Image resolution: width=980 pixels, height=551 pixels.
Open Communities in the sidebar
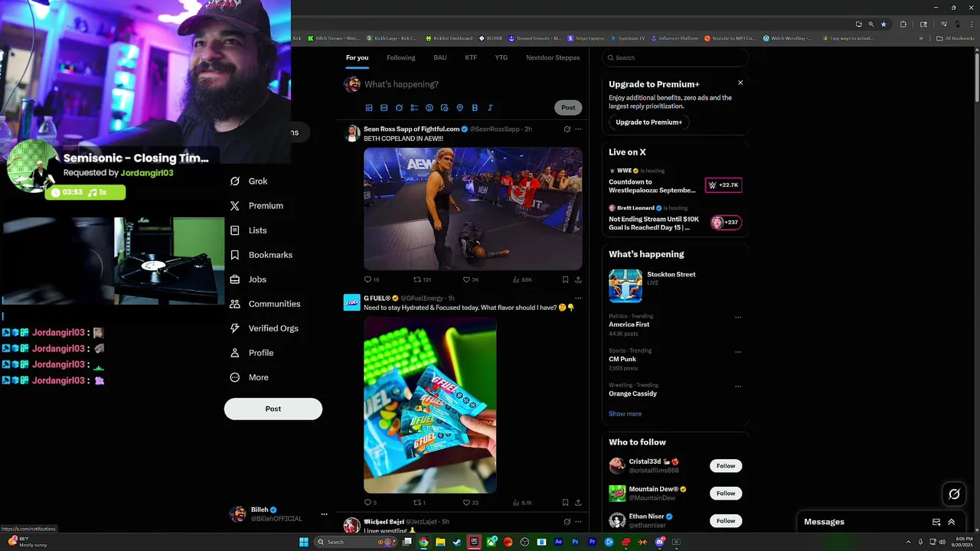[265, 304]
